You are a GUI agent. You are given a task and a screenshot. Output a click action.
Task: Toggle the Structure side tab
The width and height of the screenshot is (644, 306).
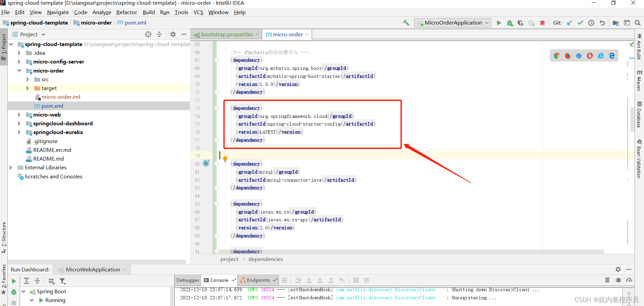click(x=4, y=237)
